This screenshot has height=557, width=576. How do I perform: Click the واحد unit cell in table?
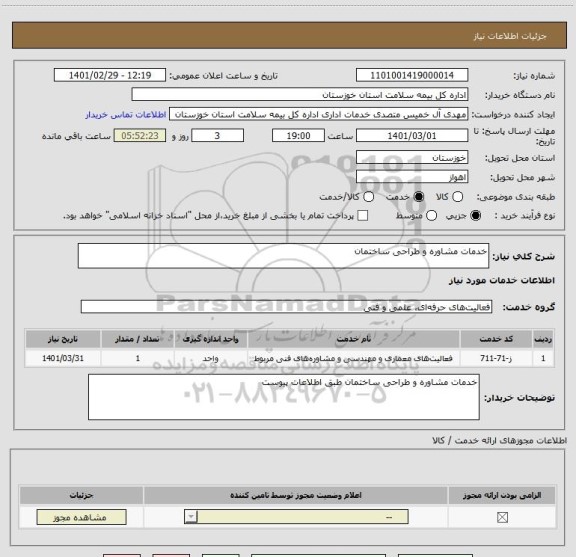coord(210,358)
